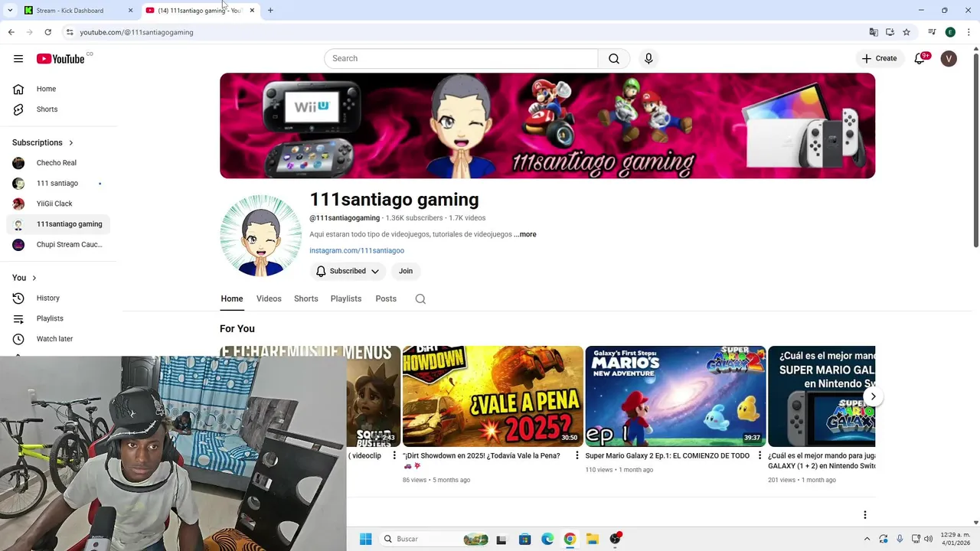Image resolution: width=980 pixels, height=551 pixels.
Task: Open Microsoft Edge from taskbar
Action: [547, 539]
